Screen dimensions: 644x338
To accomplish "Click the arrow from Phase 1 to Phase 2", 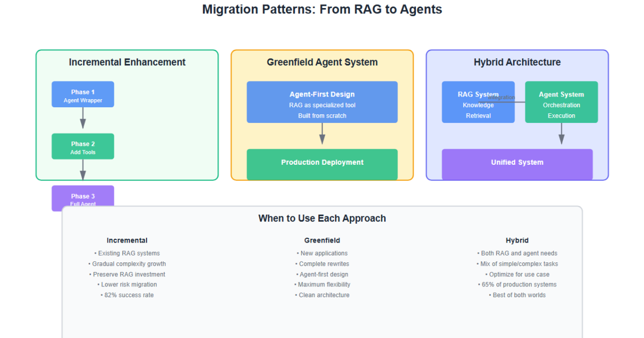I will 83,119.
